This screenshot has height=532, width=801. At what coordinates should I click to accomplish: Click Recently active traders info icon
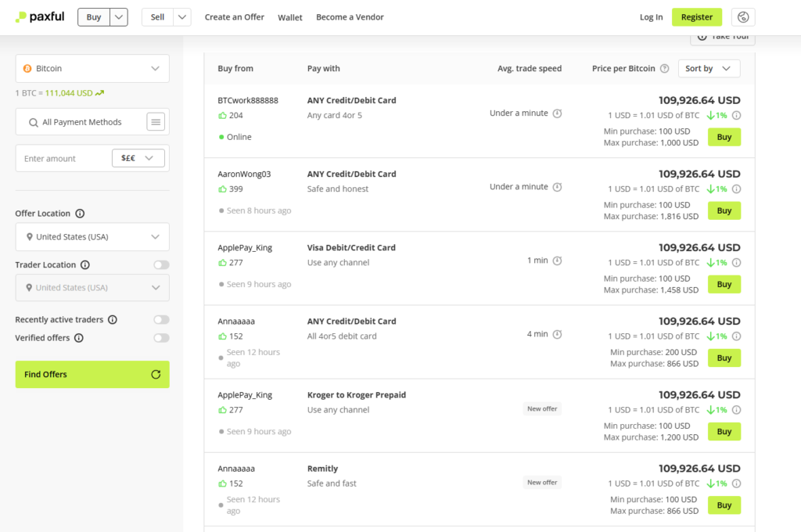pos(113,319)
